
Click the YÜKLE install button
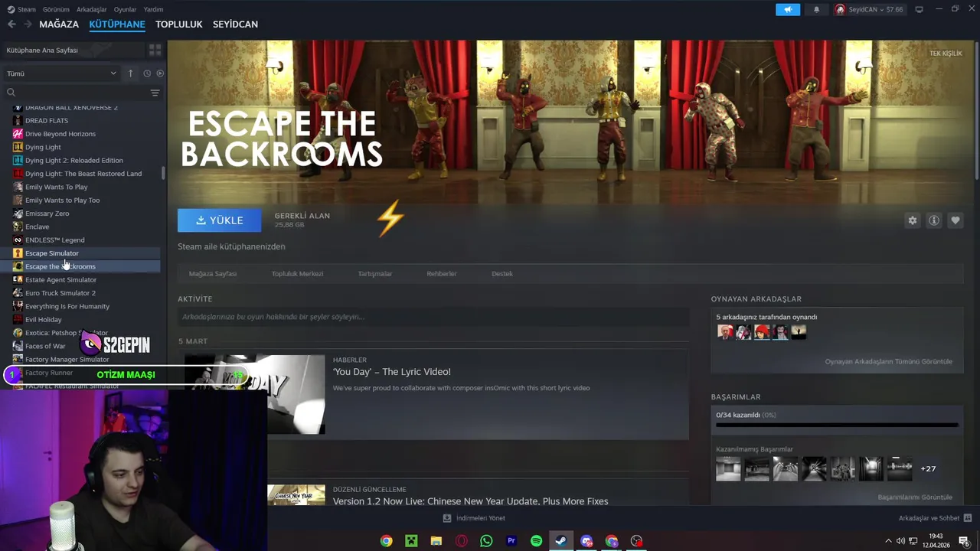click(219, 220)
